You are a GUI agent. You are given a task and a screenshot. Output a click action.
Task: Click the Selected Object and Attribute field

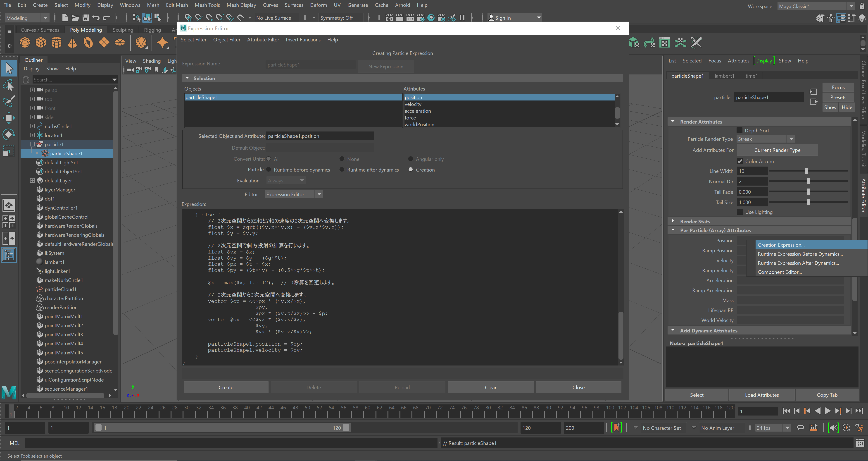coord(320,136)
